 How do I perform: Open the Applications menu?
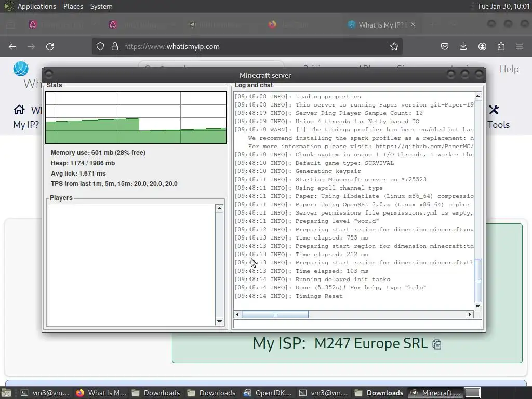[37, 6]
